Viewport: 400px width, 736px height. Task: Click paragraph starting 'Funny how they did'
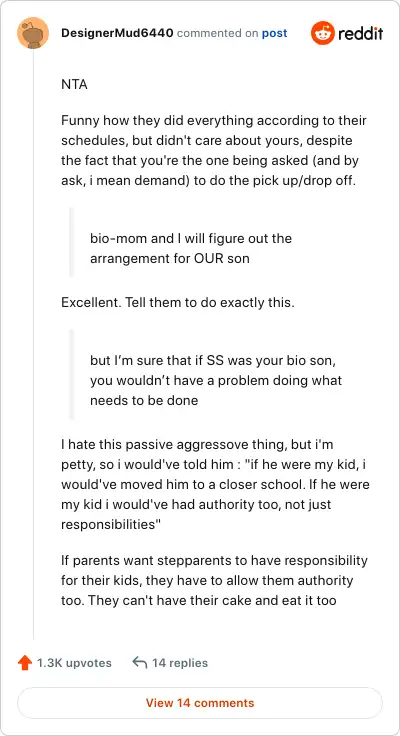[214, 151]
